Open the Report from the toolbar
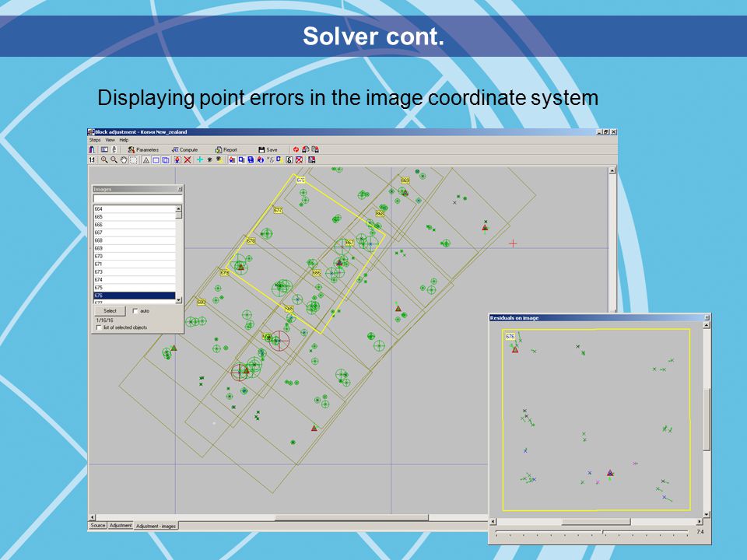The width and height of the screenshot is (747, 560). click(226, 149)
